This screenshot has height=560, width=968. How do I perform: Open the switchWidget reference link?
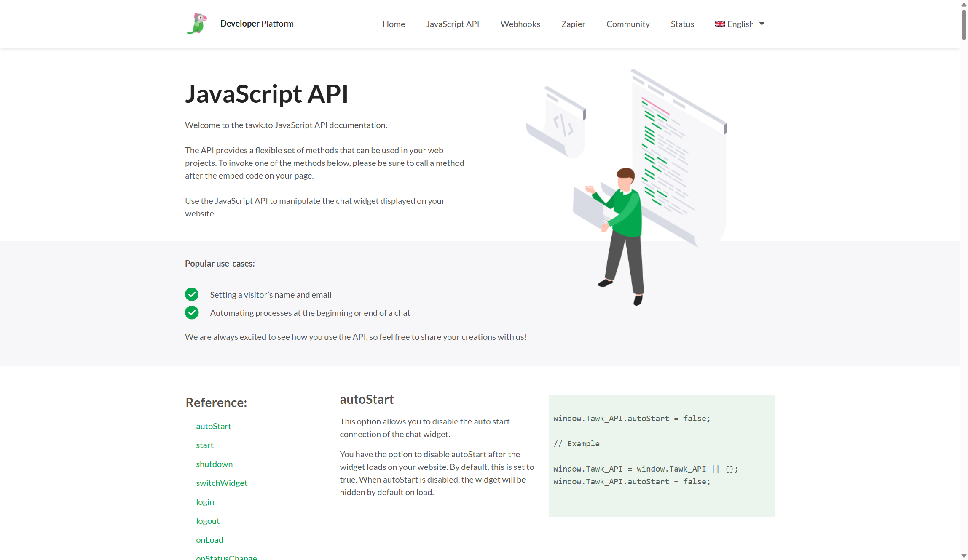pyautogui.click(x=222, y=483)
